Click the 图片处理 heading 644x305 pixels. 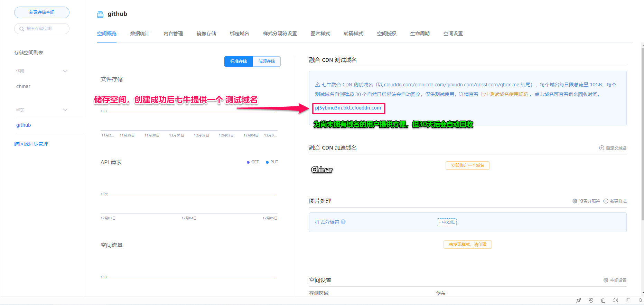coord(320,201)
